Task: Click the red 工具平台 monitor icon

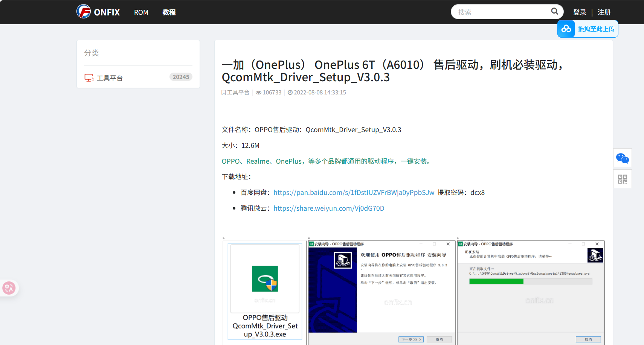Action: pyautogui.click(x=89, y=78)
